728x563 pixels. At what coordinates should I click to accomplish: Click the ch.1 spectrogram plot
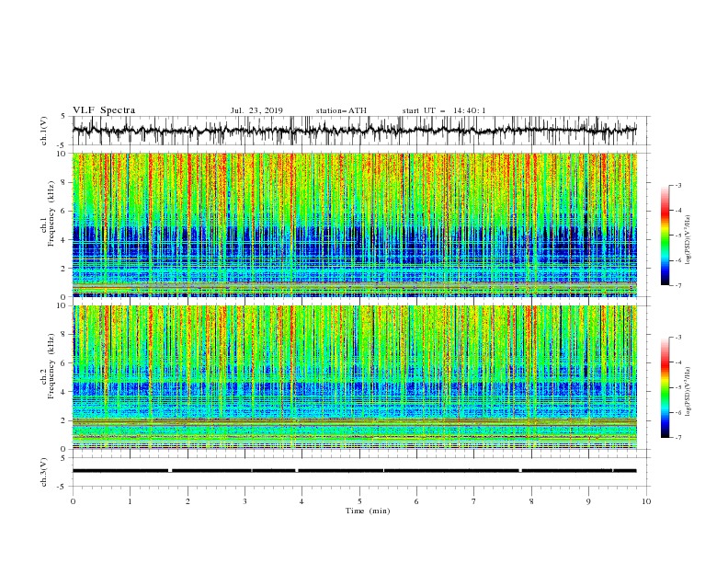(x=355, y=224)
